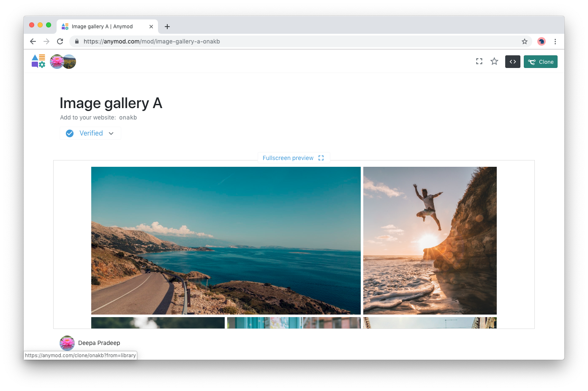This screenshot has height=391, width=588.
Task: Click the landscape avatar in header
Action: (x=70, y=62)
